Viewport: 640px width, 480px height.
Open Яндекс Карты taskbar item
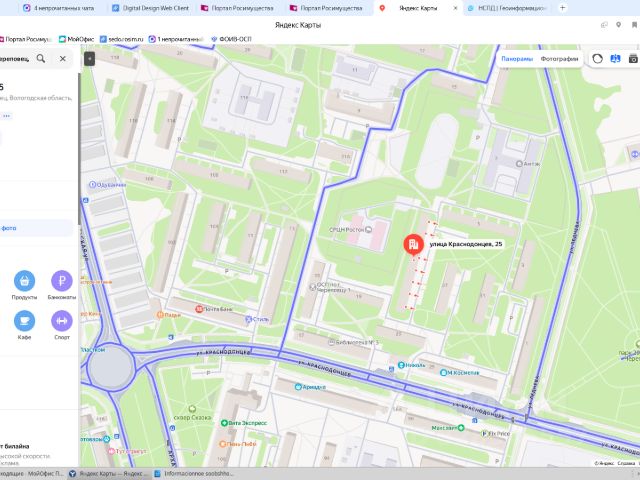pyautogui.click(x=109, y=473)
